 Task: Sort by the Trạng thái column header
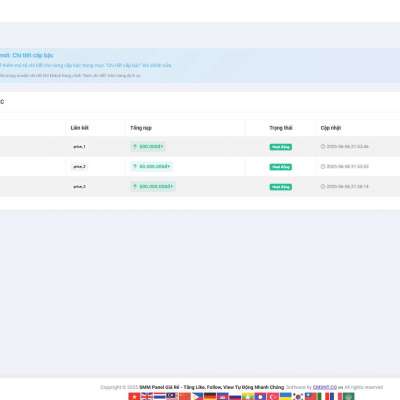coord(281,128)
